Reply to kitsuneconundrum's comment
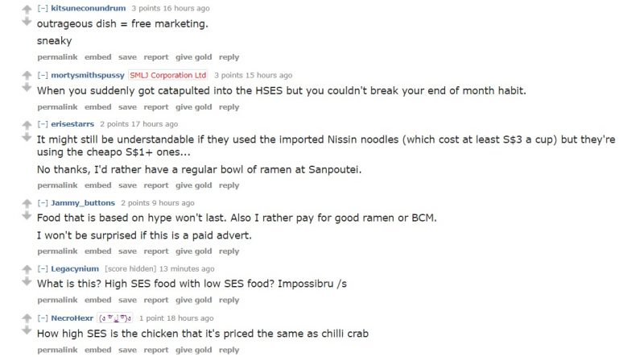 click(x=229, y=57)
